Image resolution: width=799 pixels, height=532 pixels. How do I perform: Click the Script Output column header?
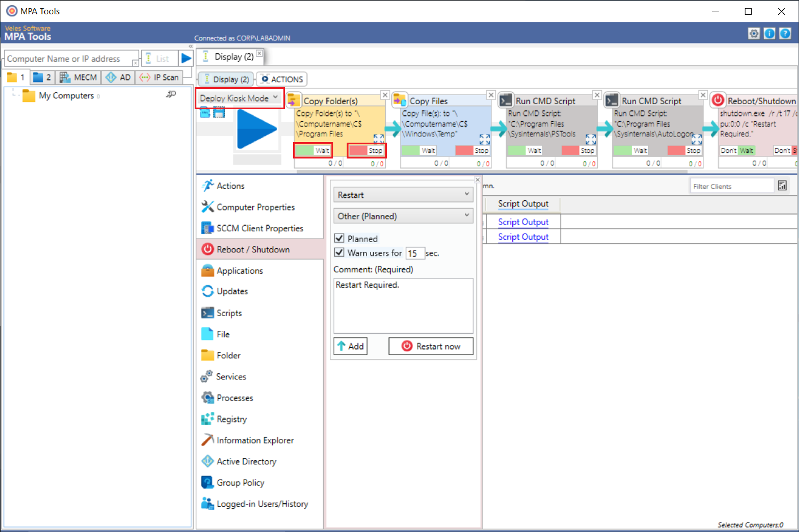523,203
